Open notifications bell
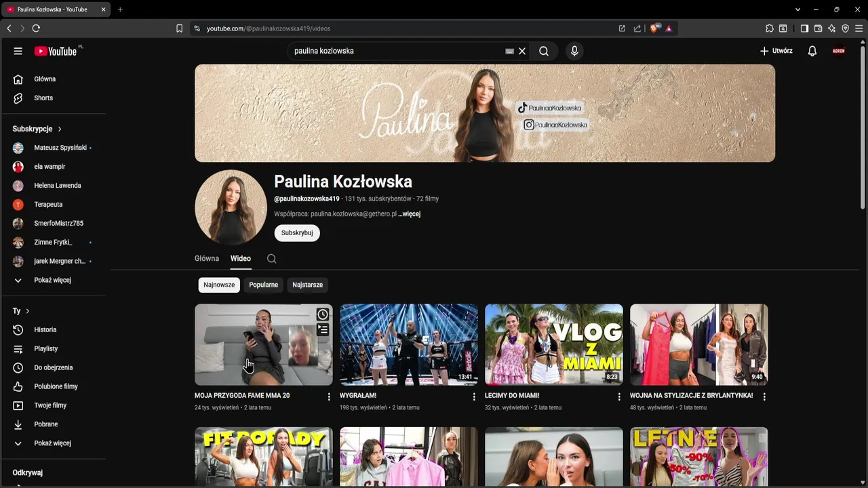Viewport: 868px width, 488px height. click(812, 51)
